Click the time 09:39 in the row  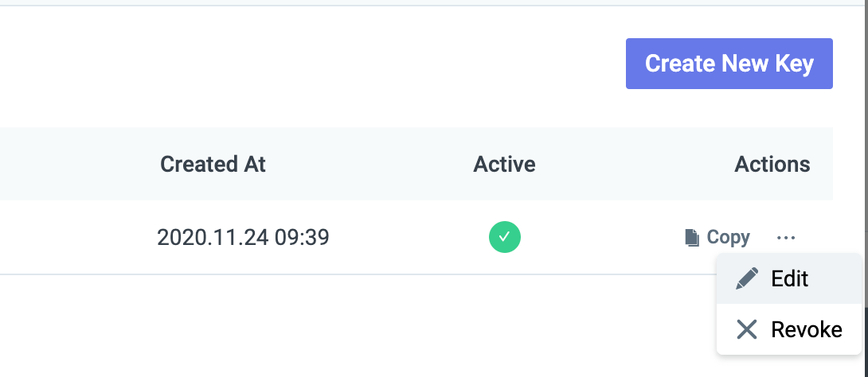tap(302, 237)
